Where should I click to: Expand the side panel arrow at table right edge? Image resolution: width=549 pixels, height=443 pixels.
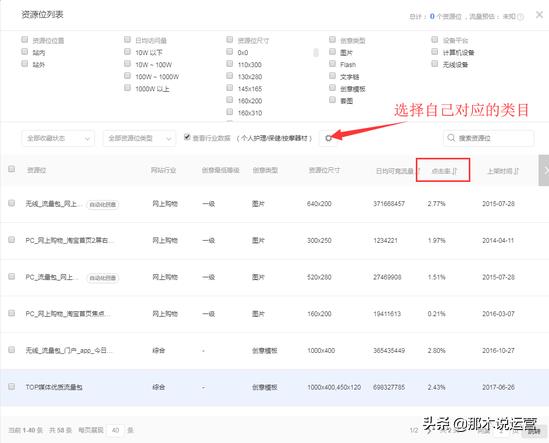(x=544, y=170)
